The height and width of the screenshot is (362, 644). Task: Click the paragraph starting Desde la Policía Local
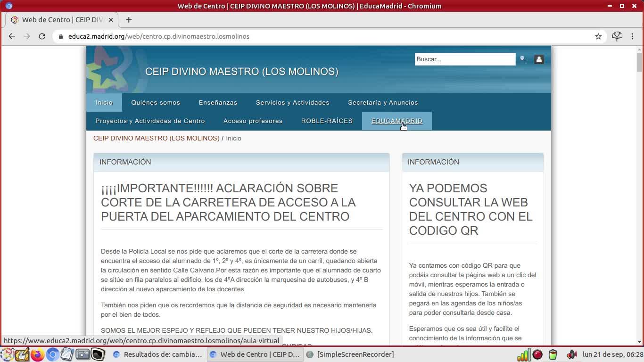point(241,270)
